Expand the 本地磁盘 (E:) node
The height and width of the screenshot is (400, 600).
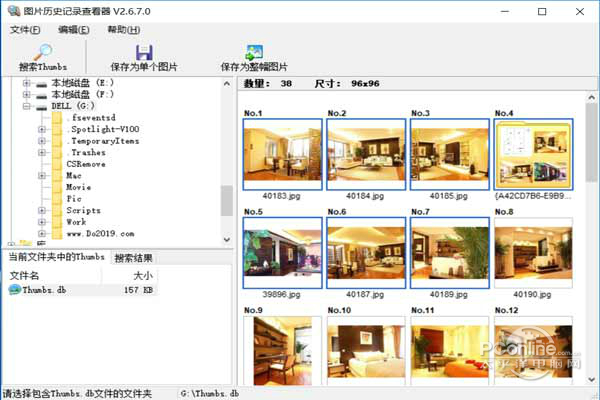point(26,83)
